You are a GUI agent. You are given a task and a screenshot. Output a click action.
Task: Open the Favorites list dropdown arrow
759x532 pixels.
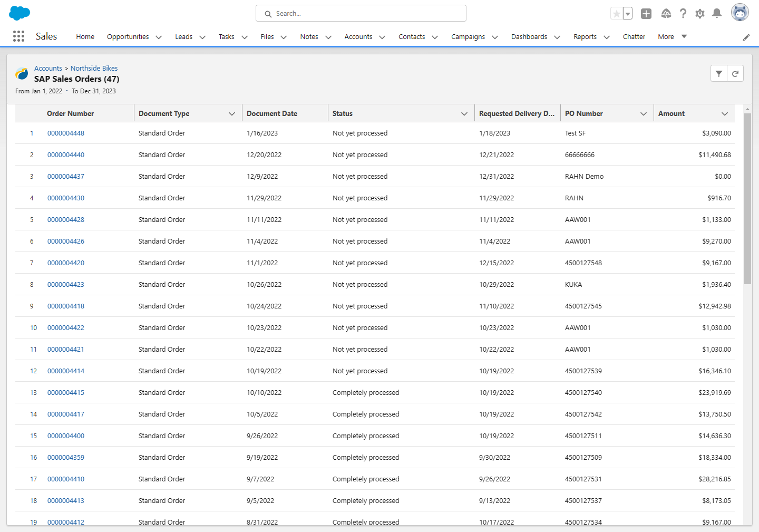pyautogui.click(x=628, y=14)
